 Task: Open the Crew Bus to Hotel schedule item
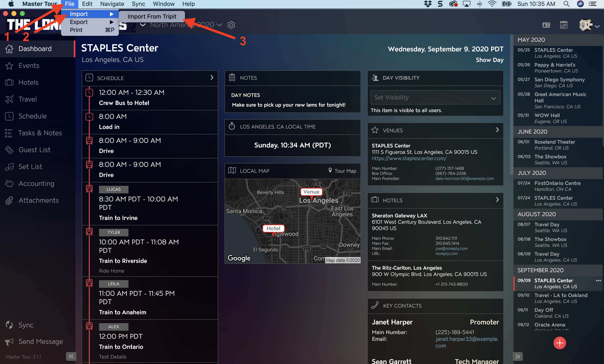(150, 98)
